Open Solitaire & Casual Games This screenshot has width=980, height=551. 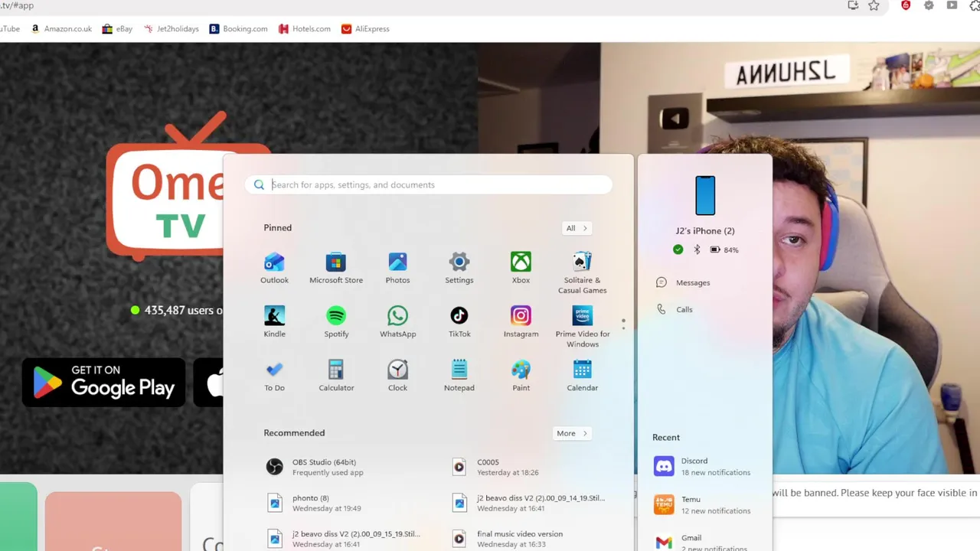pos(582,273)
